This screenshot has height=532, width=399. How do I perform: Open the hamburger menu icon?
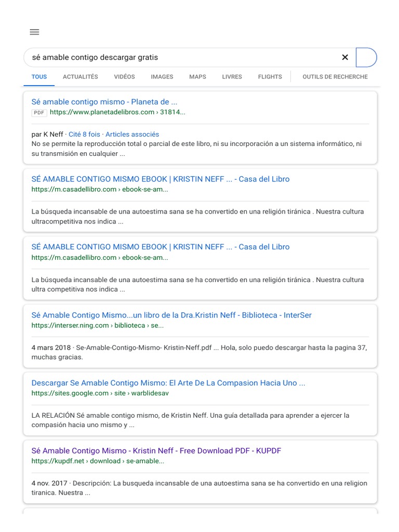(34, 32)
